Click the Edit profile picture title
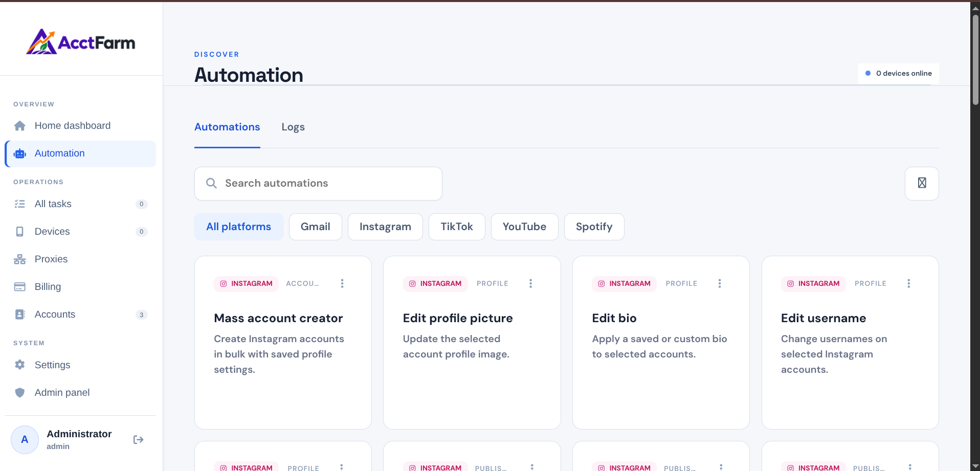The image size is (980, 471). [x=458, y=318]
